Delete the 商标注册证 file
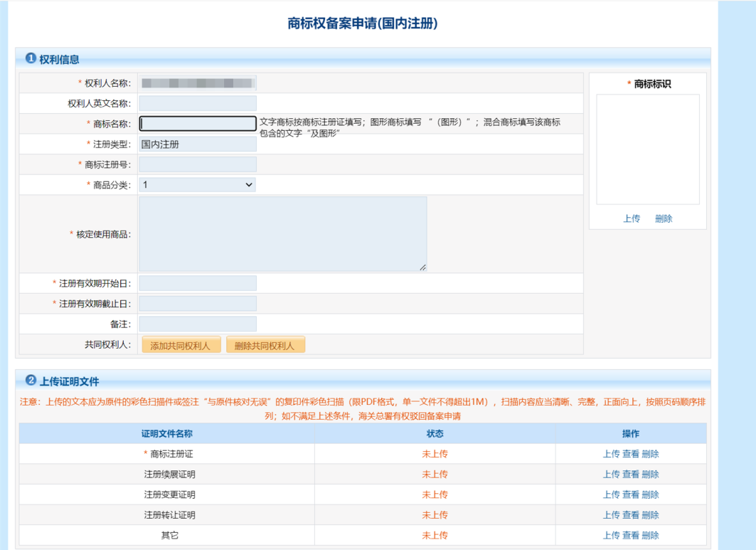Image resolution: width=756 pixels, height=550 pixels. coord(651,454)
